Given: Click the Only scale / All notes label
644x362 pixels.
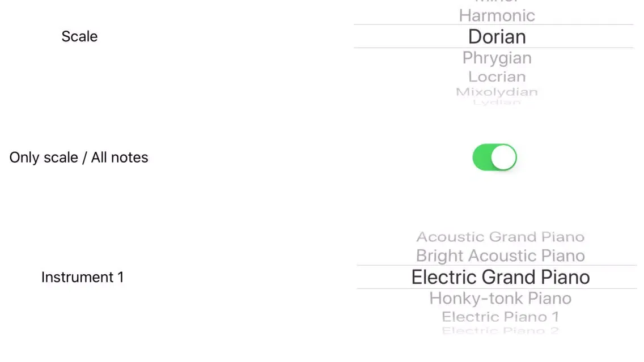Looking at the screenshot, I should point(78,157).
